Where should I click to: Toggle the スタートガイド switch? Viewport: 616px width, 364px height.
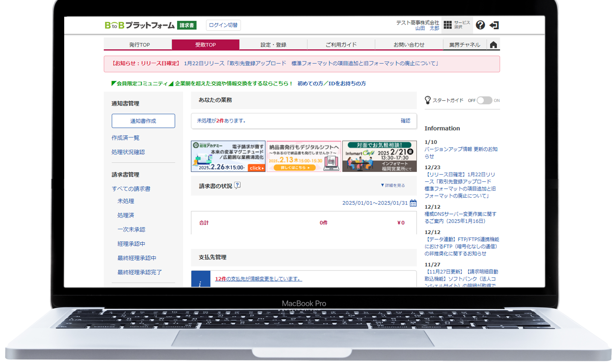(484, 100)
